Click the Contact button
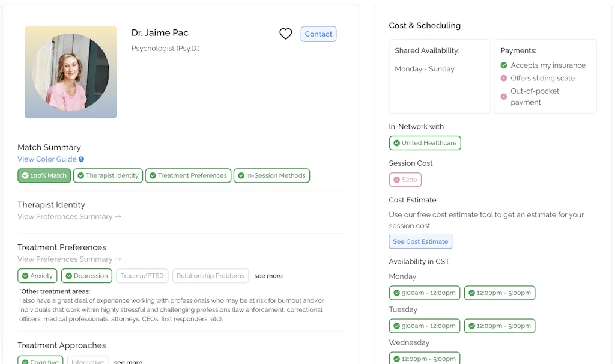615x364 pixels. pyautogui.click(x=318, y=34)
